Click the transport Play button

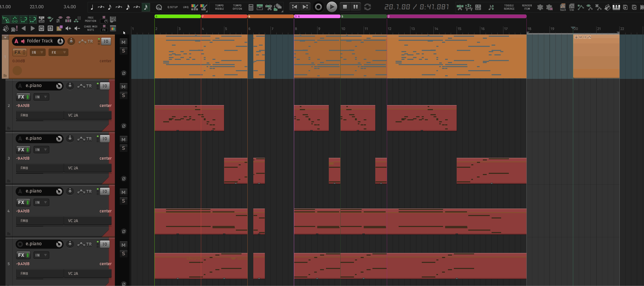(x=331, y=7)
